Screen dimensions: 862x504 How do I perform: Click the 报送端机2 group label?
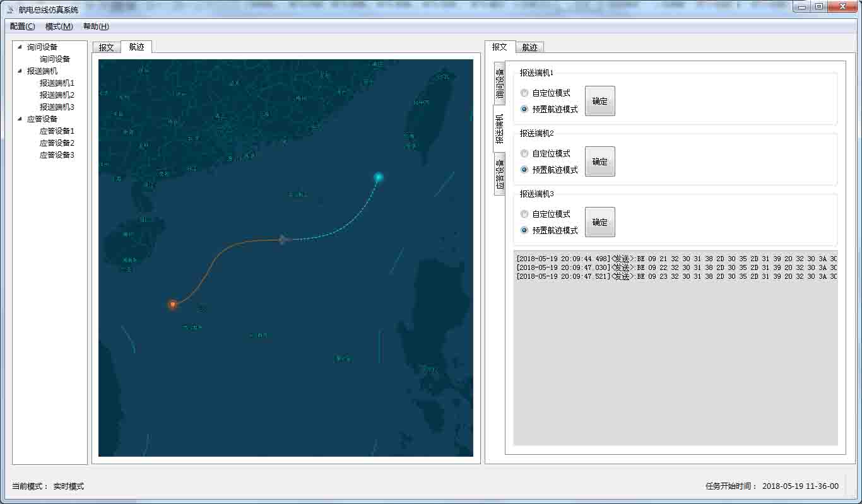click(x=536, y=133)
